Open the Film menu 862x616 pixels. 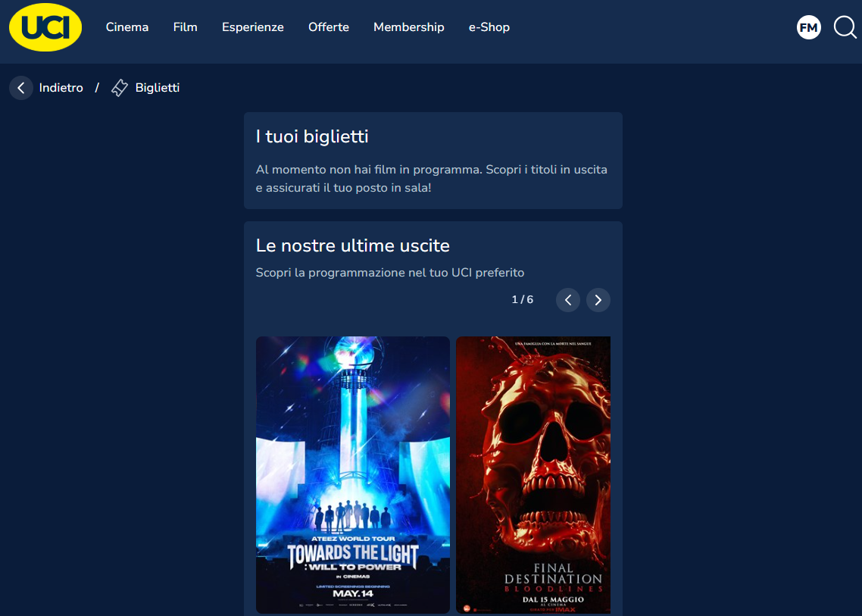coord(186,27)
